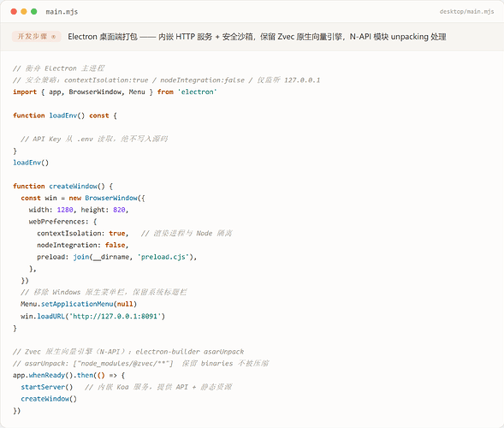The image size is (504, 428).
Task: Click Menu.setApplicationMenu(null) line
Action: [x=79, y=304]
